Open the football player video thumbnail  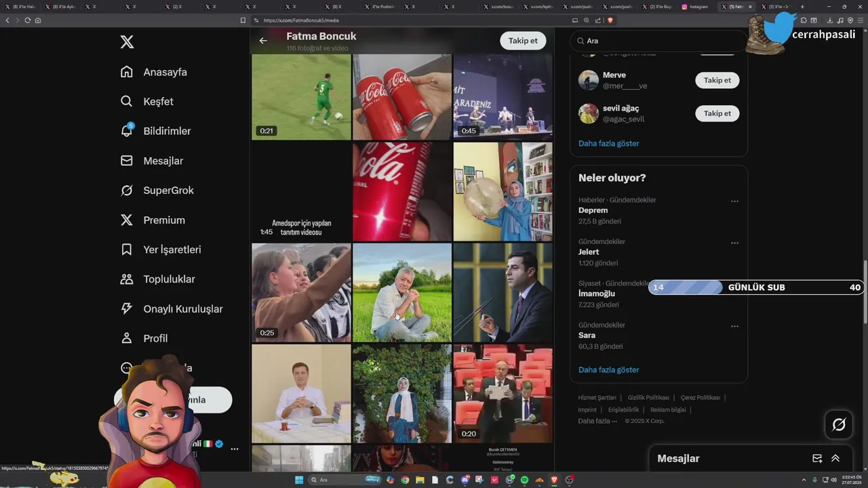coord(301,97)
